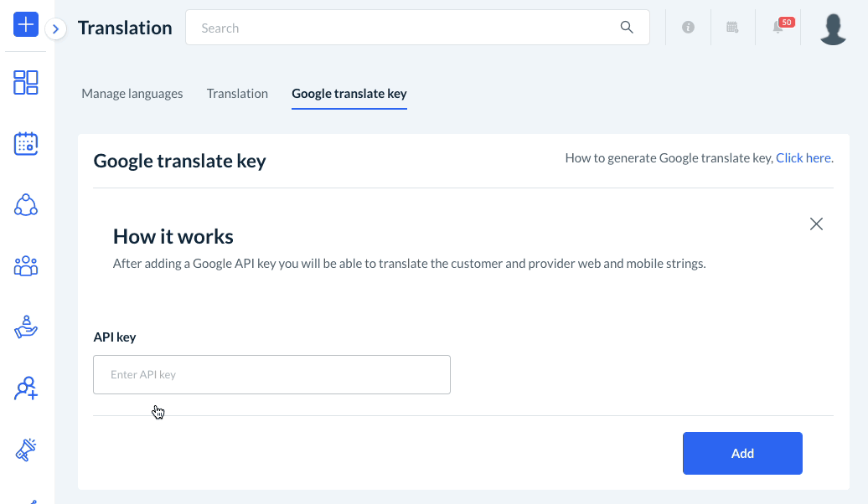Click the add user sidebar icon
Viewport: 868px width, 504px height.
pos(26,388)
